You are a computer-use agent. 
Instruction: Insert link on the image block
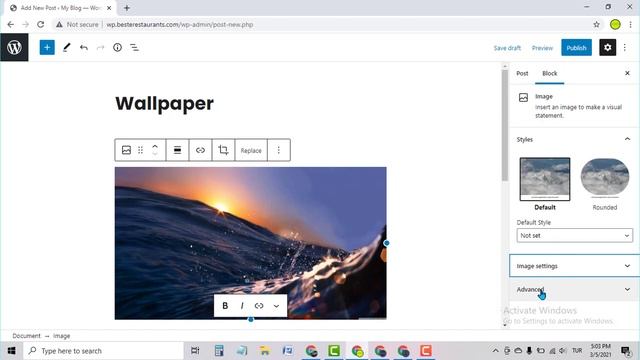coord(200,150)
